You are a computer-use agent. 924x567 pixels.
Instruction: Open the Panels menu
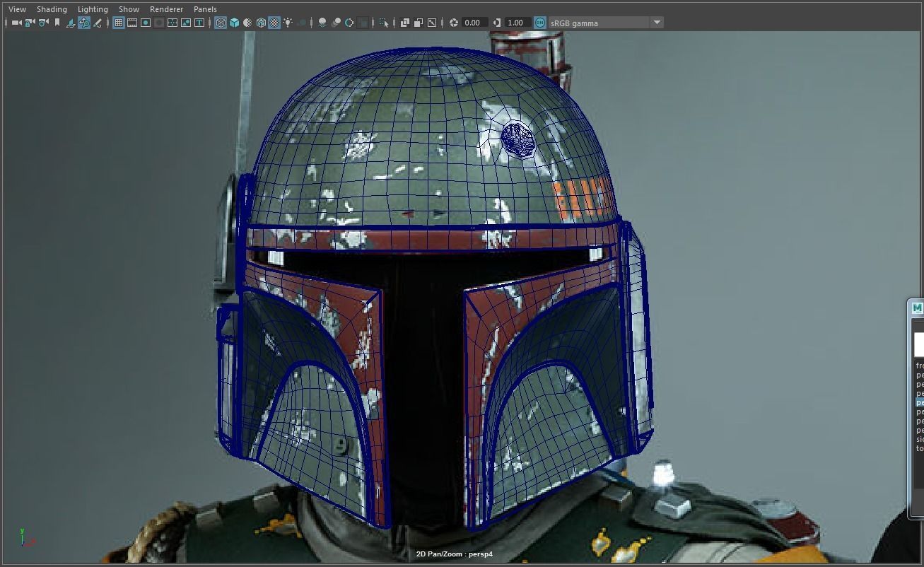point(205,9)
